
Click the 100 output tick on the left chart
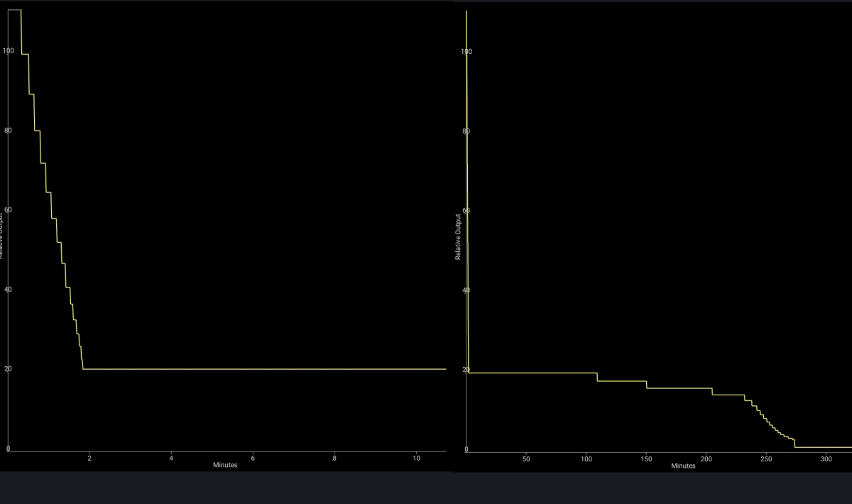tap(8, 50)
